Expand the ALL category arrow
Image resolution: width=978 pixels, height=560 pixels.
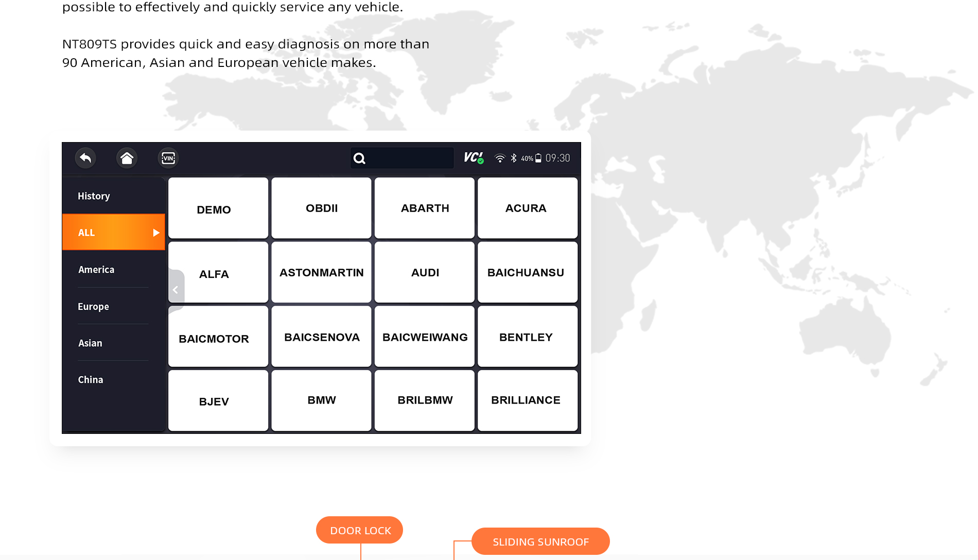click(156, 233)
